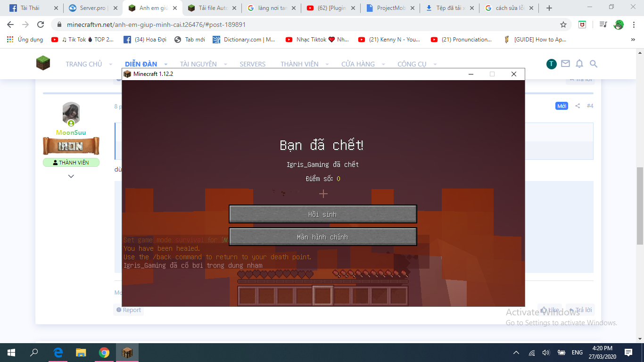The height and width of the screenshot is (362, 644).
Task: Click the ENG language indicator
Action: 577,353
